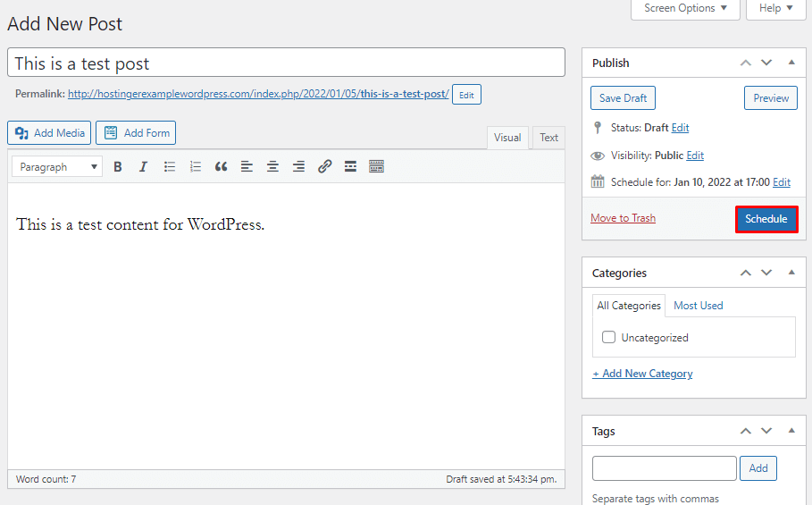Click the Save Draft button
812x505 pixels.
coord(623,98)
